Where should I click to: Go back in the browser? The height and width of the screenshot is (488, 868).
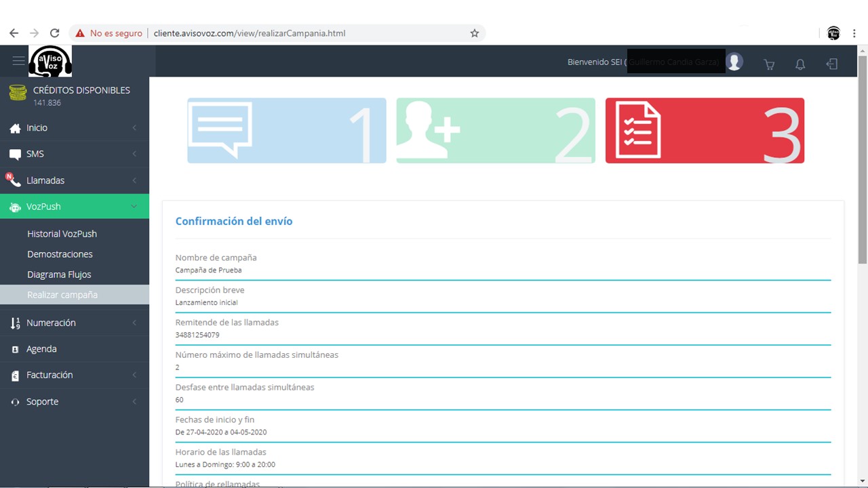[14, 33]
